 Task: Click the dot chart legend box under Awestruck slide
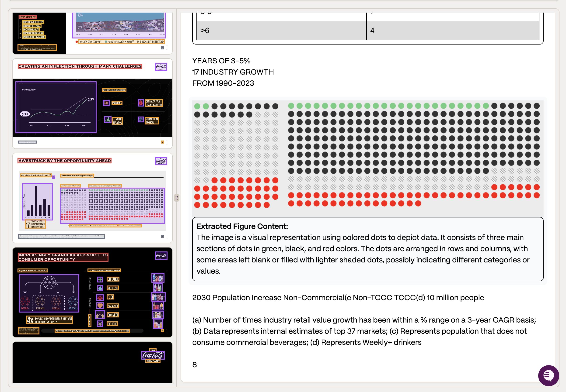click(x=105, y=226)
